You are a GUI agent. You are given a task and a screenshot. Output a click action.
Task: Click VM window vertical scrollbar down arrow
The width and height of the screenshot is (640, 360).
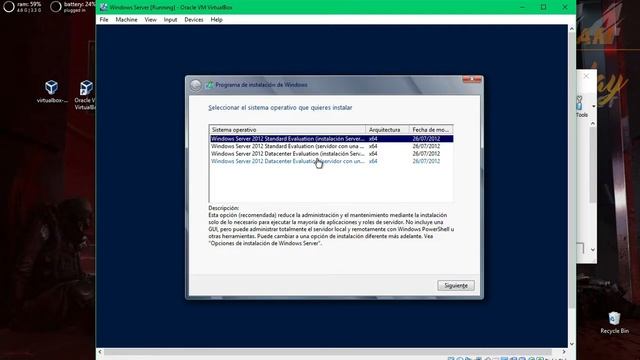pos(571,344)
